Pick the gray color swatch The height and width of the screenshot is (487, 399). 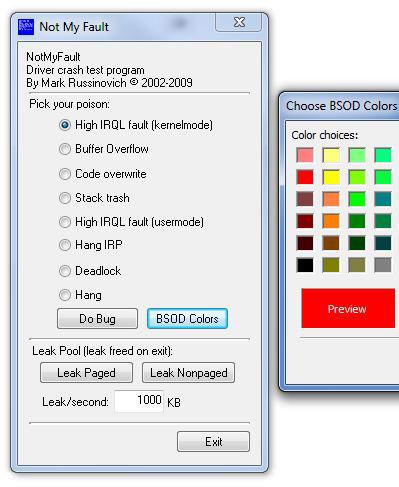pyautogui.click(x=383, y=265)
